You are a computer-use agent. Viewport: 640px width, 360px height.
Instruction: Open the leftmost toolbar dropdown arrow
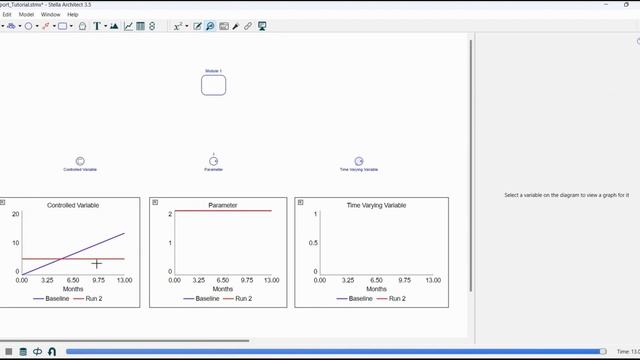(2, 27)
